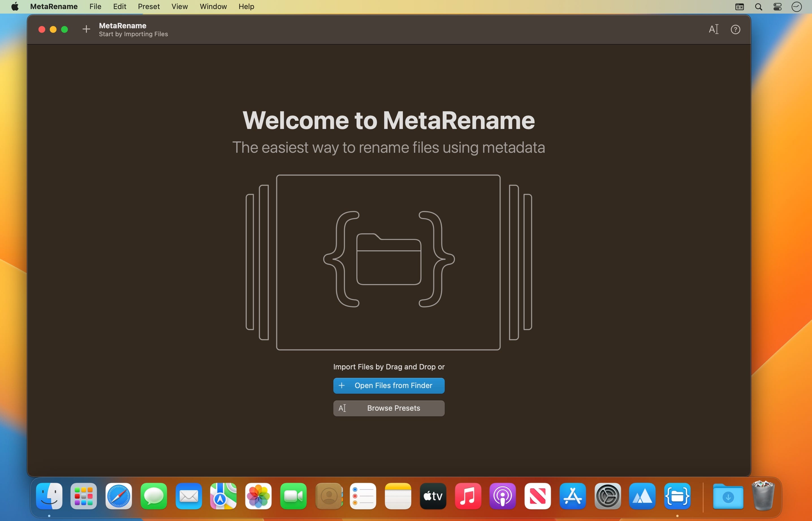The width and height of the screenshot is (812, 521).
Task: Click the keyboard input icon in the menu bar
Action: coord(740,7)
